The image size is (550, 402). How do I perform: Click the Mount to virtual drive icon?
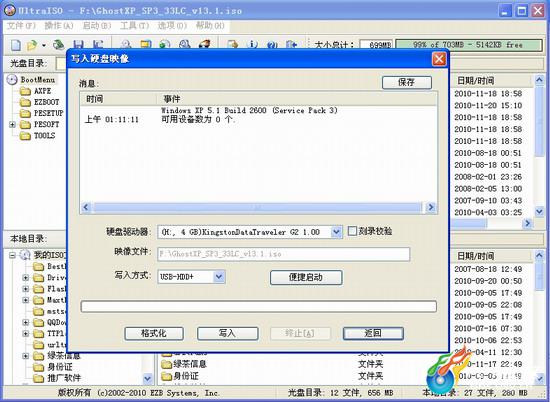(x=184, y=44)
